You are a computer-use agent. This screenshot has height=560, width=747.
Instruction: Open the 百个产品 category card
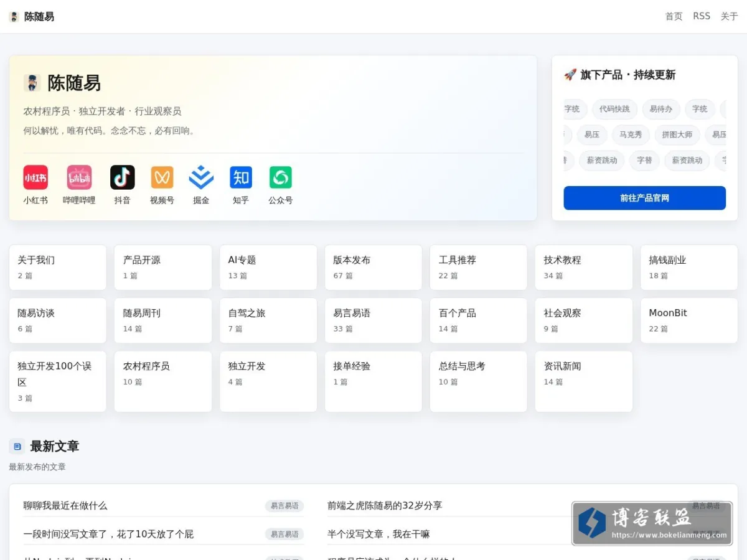point(479,320)
